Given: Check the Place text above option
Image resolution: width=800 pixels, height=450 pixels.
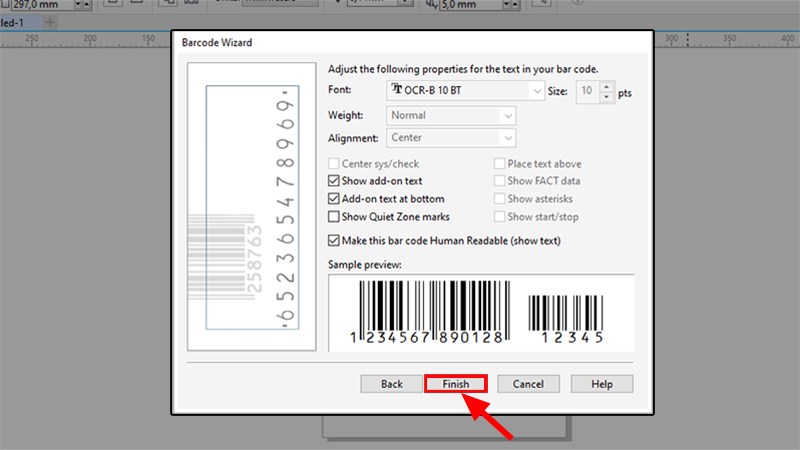Looking at the screenshot, I should [499, 164].
